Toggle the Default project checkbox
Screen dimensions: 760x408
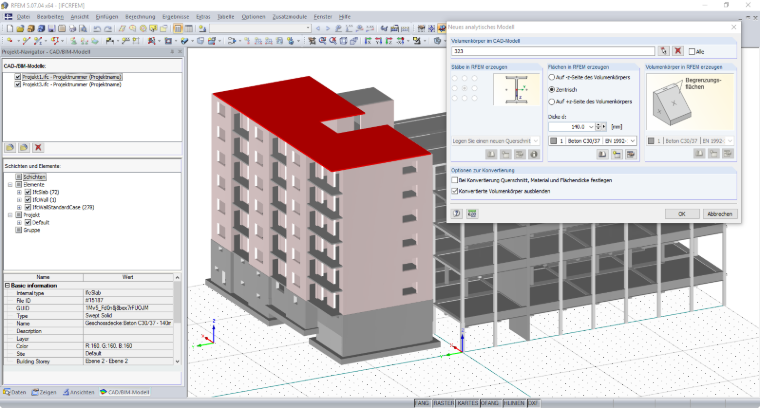(x=28, y=222)
